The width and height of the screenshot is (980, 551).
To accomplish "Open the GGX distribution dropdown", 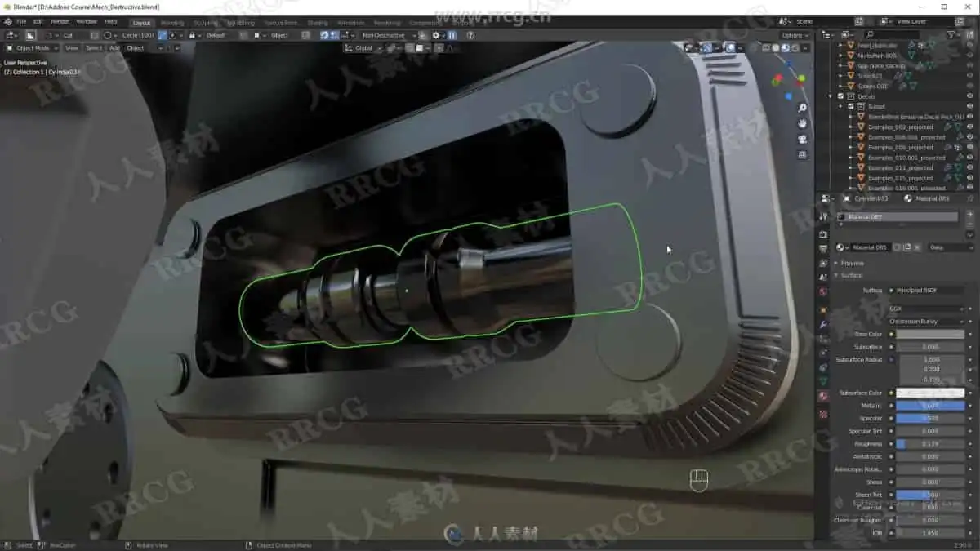I will coord(926,309).
